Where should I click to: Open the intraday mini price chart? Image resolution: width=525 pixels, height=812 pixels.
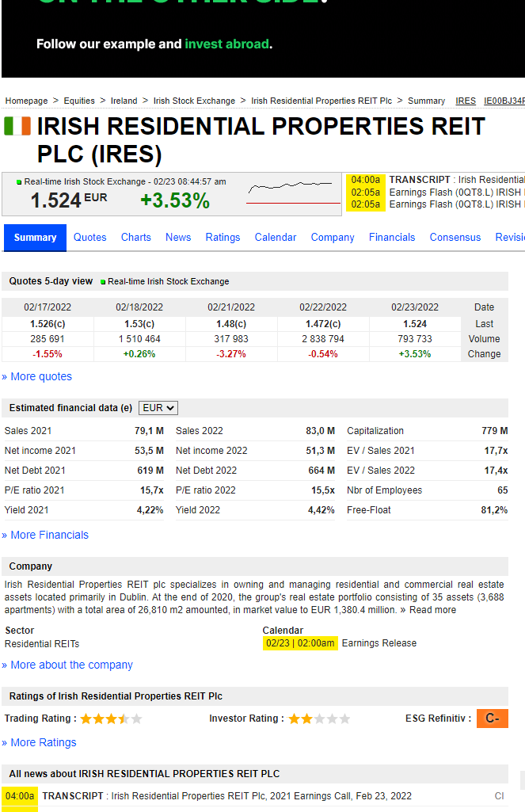293,193
